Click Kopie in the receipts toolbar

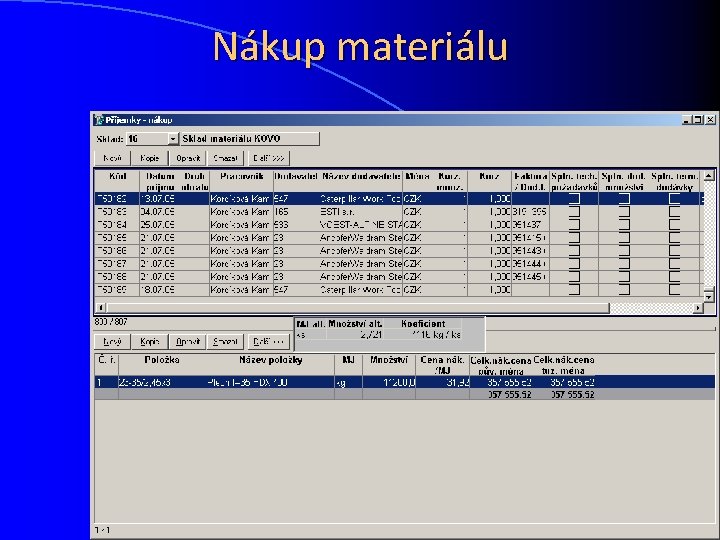pos(150,158)
